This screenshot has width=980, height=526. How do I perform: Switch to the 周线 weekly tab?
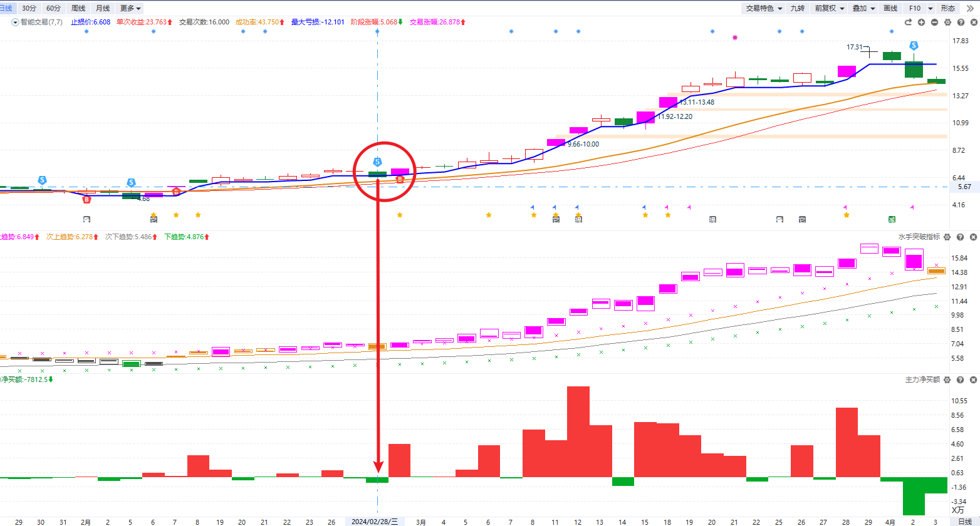coord(78,8)
